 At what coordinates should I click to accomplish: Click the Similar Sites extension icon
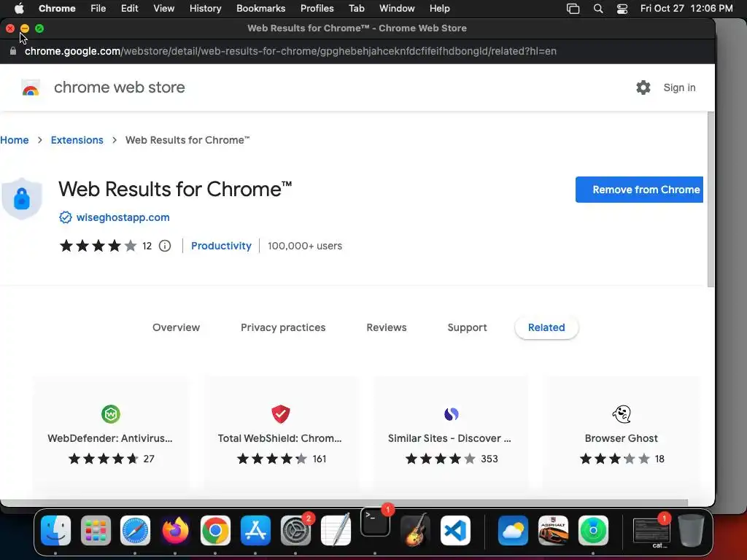click(451, 414)
